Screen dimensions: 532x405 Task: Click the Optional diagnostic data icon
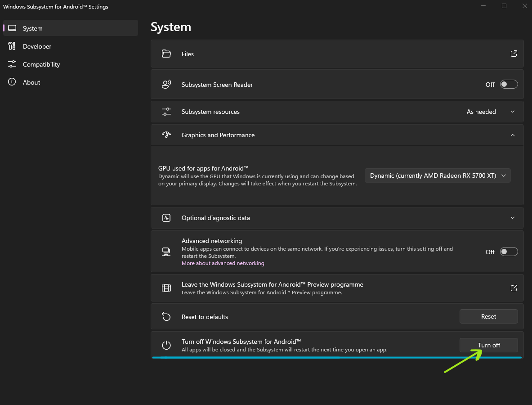166,218
